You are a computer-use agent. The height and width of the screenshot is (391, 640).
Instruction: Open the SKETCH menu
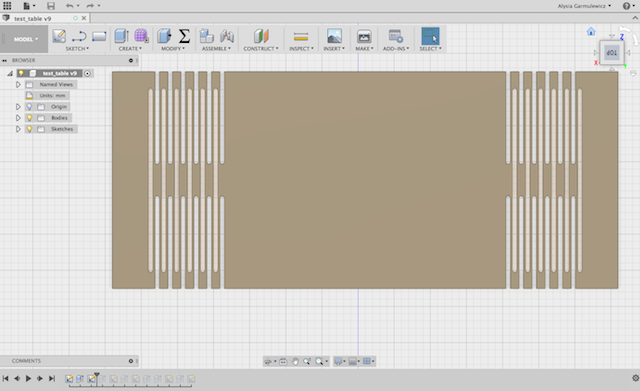(77, 49)
